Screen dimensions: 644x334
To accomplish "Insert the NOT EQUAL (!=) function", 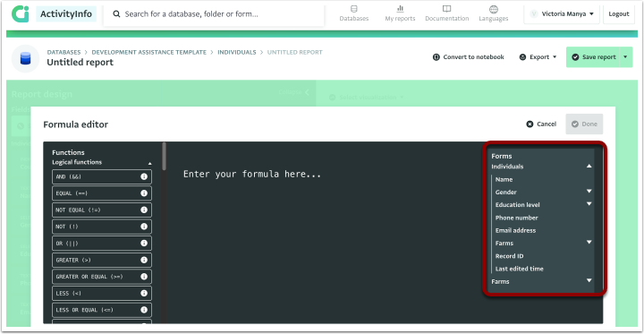I will click(102, 210).
